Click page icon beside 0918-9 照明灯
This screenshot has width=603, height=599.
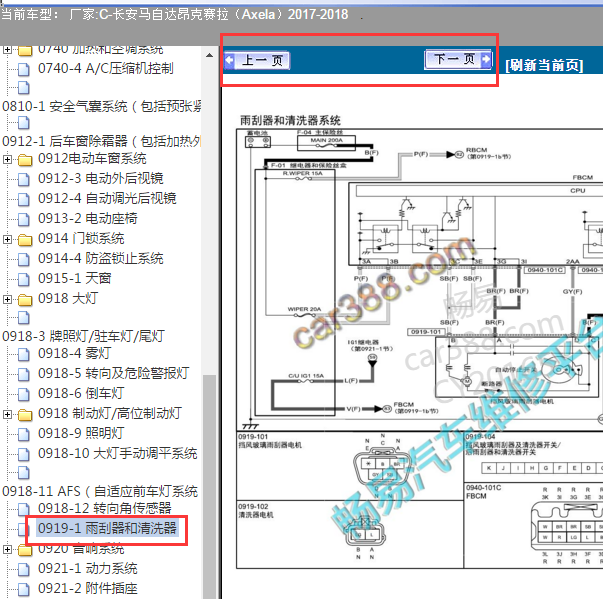[x=24, y=434]
